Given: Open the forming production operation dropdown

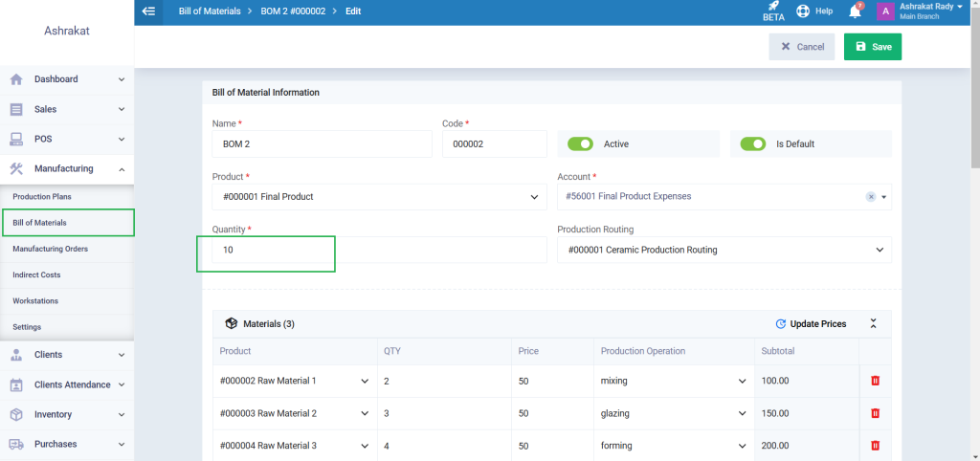Looking at the screenshot, I should tap(673, 446).
